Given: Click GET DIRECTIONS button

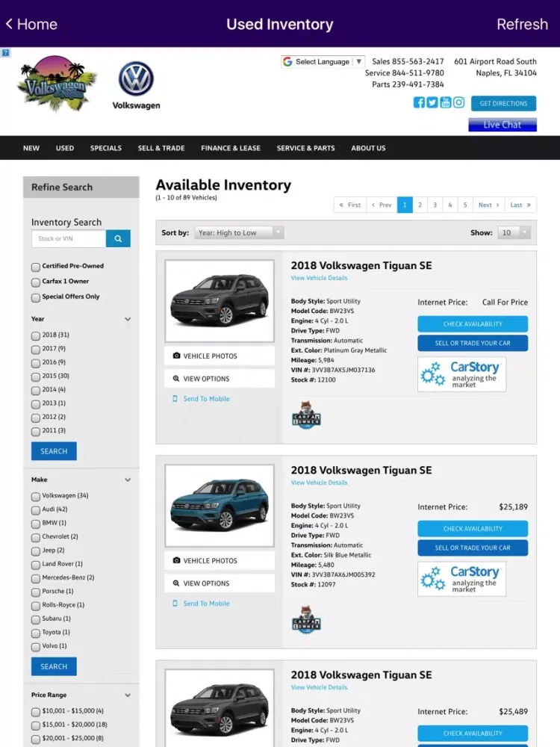Looking at the screenshot, I should 504,103.
